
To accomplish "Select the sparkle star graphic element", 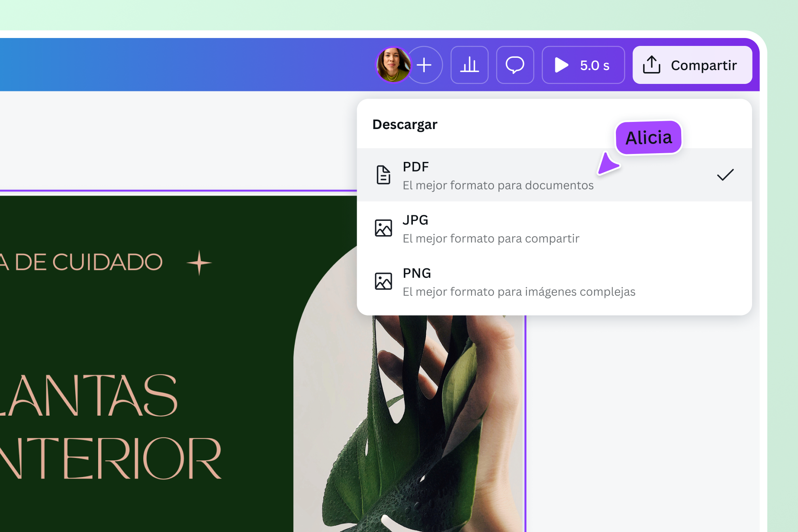I will (199, 262).
